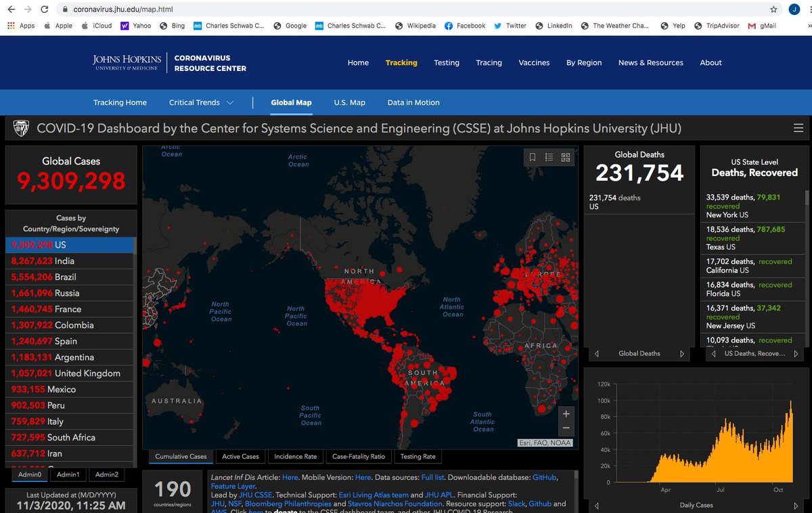Open the By Region nav item

(584, 62)
